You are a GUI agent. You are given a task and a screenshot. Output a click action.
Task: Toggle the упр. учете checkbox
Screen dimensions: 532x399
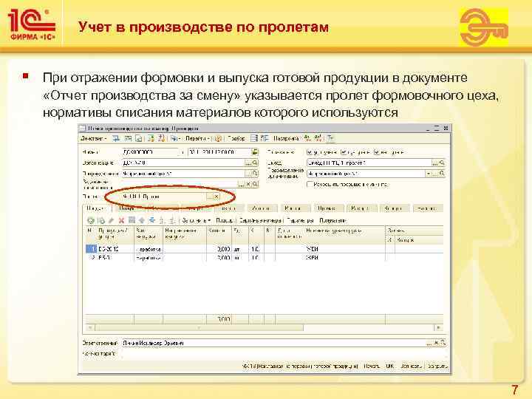point(309,152)
